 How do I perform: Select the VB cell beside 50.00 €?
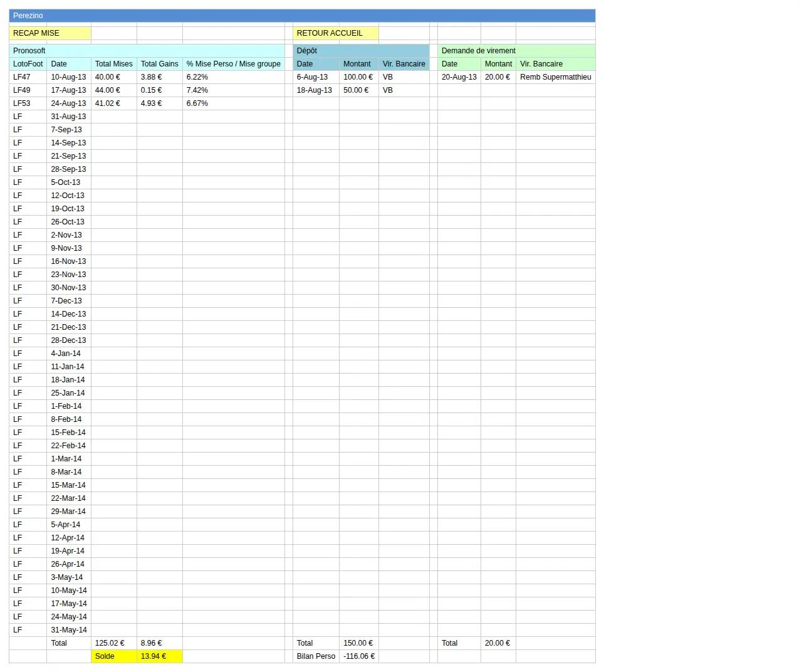tap(404, 90)
